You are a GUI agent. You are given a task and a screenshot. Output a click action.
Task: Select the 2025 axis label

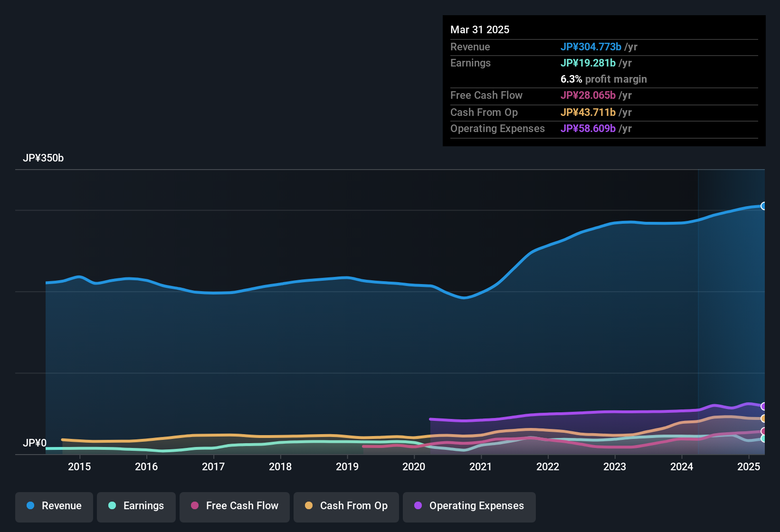click(749, 467)
